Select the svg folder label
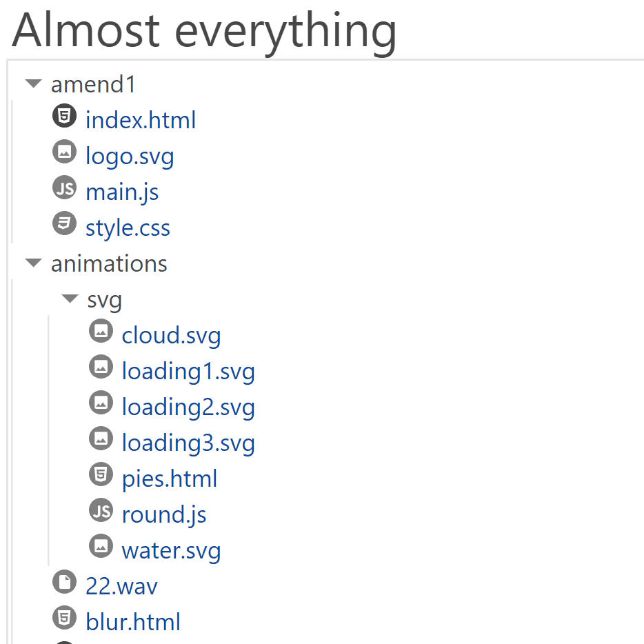Image resolution: width=644 pixels, height=644 pixels. pos(105,300)
